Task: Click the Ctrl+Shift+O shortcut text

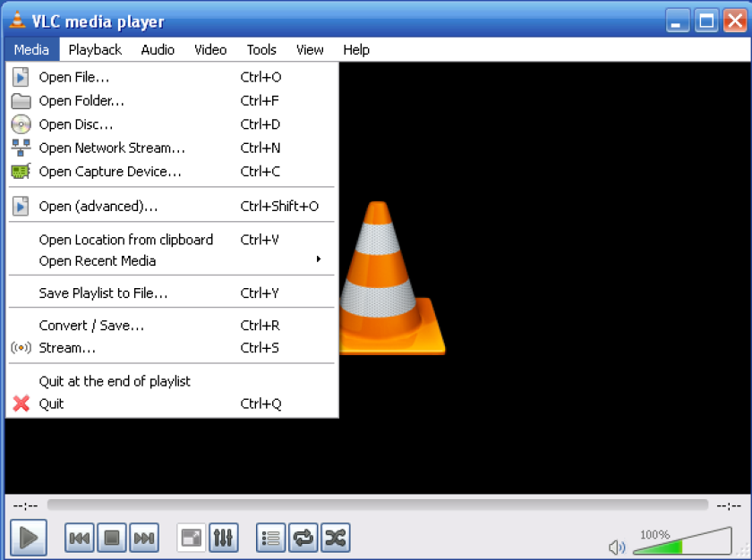Action: pyautogui.click(x=279, y=207)
